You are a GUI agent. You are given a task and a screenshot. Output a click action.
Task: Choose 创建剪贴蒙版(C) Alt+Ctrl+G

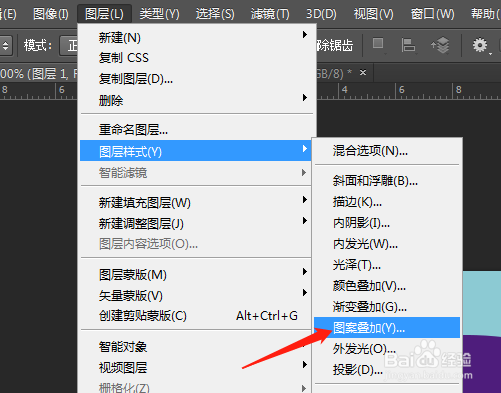coord(197,316)
